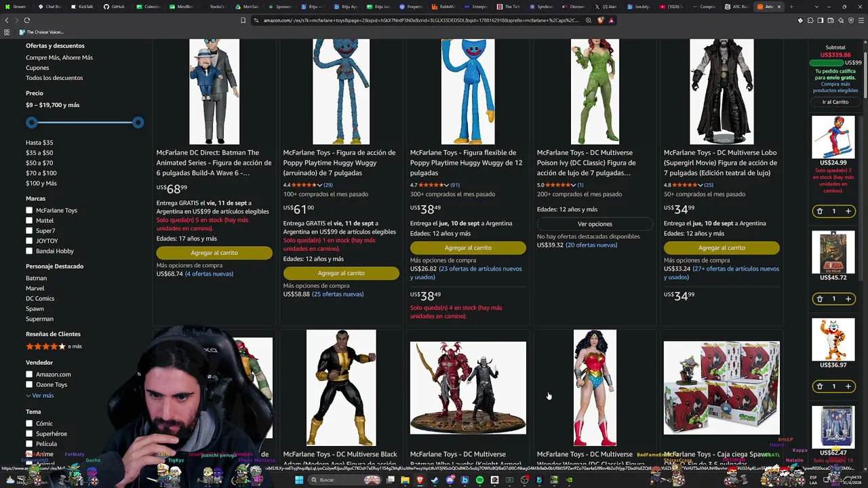The image size is (868, 488).
Task: Check the Mattel brand filter
Action: click(x=29, y=220)
